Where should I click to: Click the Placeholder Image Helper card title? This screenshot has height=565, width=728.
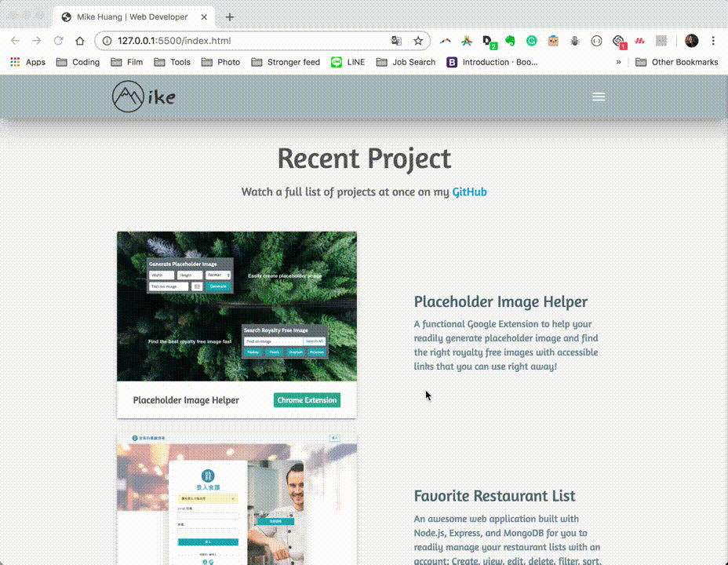186,400
